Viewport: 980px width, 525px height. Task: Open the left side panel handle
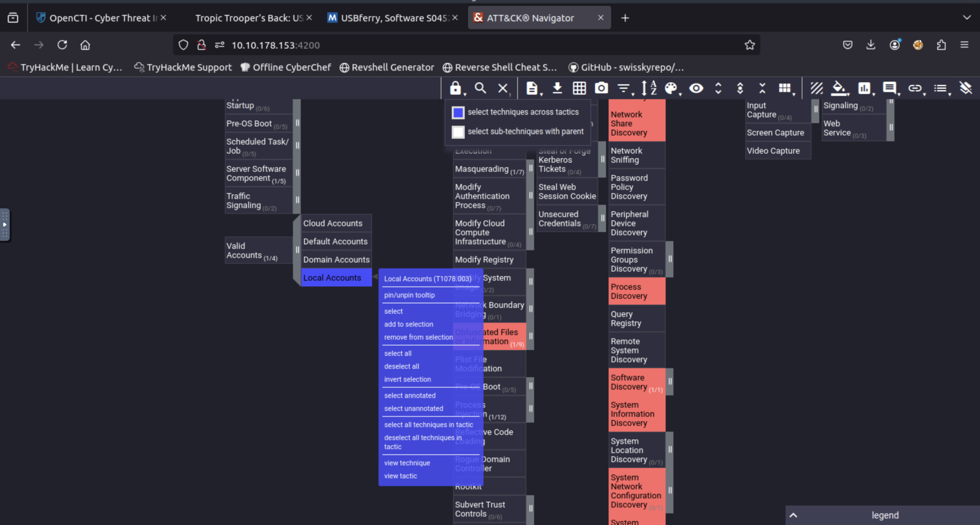[x=5, y=225]
